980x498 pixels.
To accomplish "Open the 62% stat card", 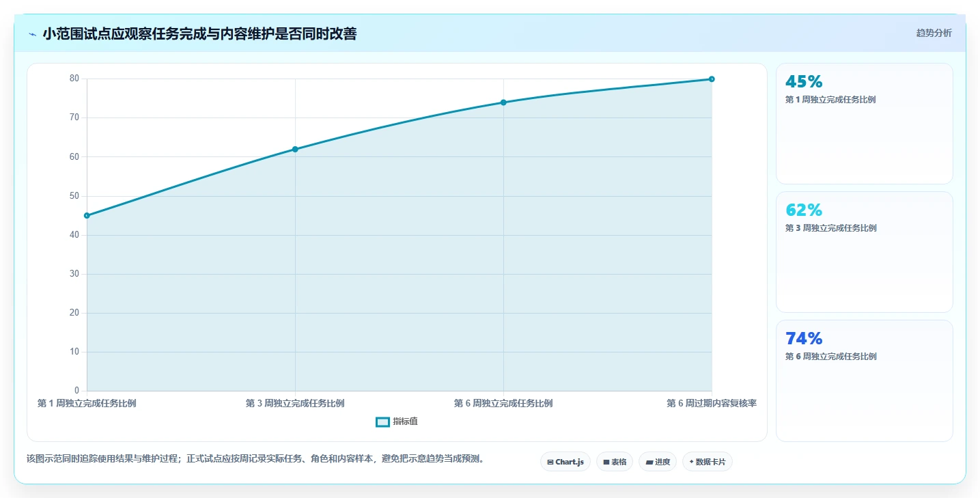I will 864,252.
